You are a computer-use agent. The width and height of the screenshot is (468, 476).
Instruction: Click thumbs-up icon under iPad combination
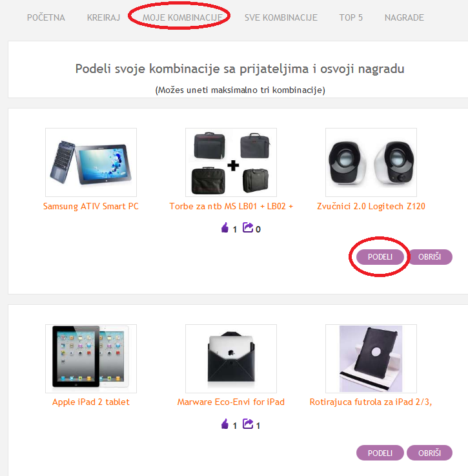coord(225,424)
